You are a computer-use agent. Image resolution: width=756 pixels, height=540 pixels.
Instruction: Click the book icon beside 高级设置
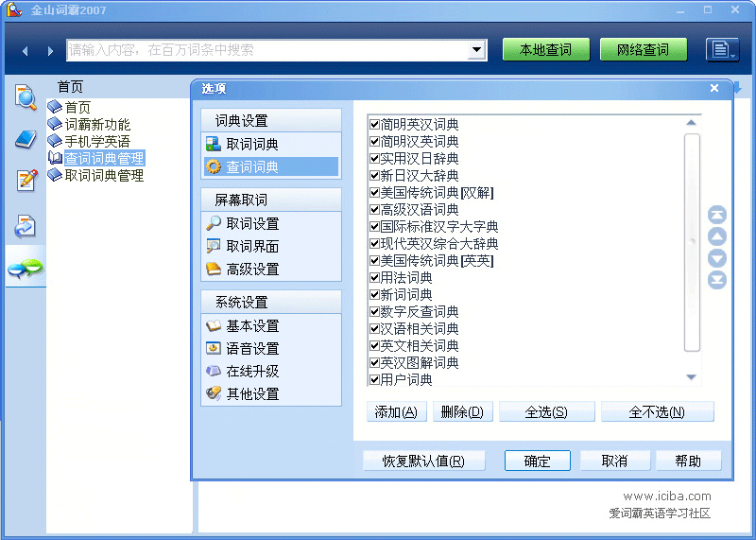[214, 269]
